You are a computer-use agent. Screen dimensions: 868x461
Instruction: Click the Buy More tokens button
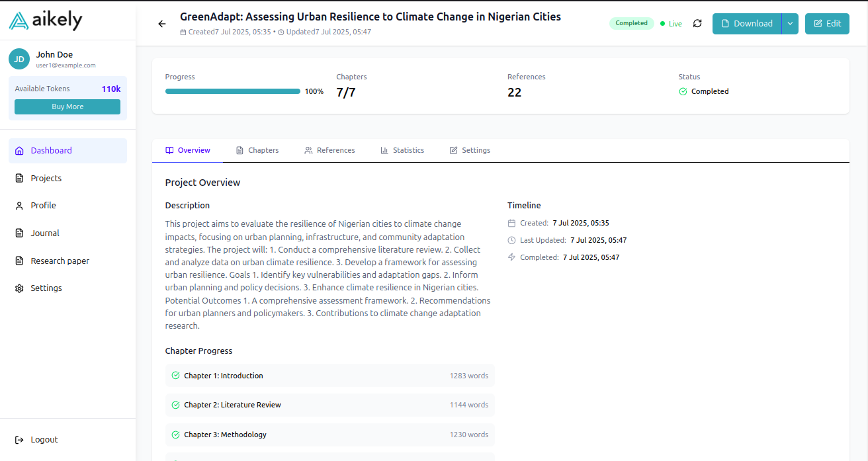pos(67,106)
